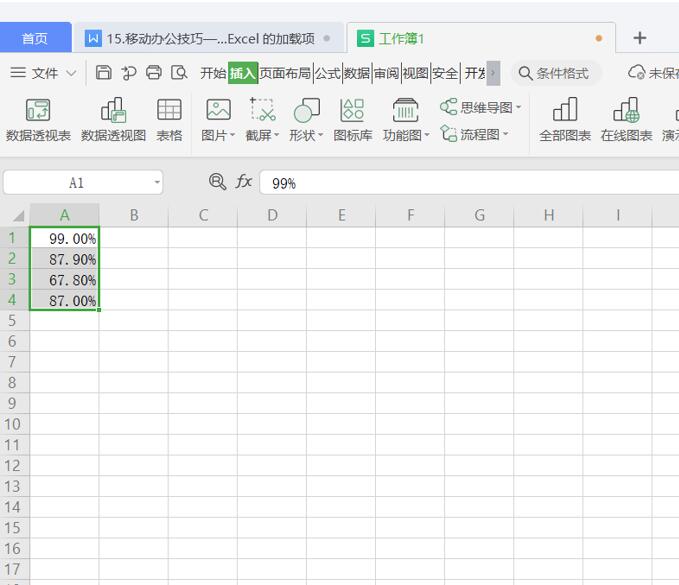
Task: Switch to the Excel 的加载项 document tab
Action: pyautogui.click(x=209, y=39)
